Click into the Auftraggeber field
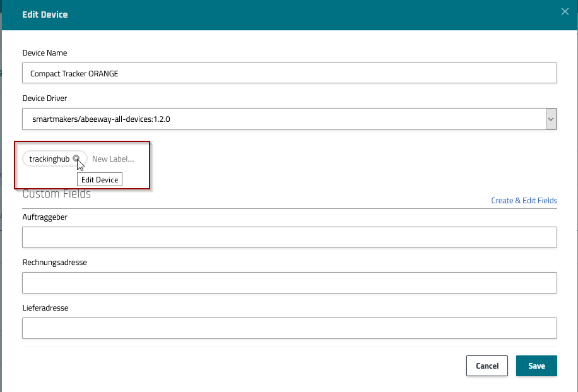Image resolution: width=578 pixels, height=392 pixels. (289, 237)
